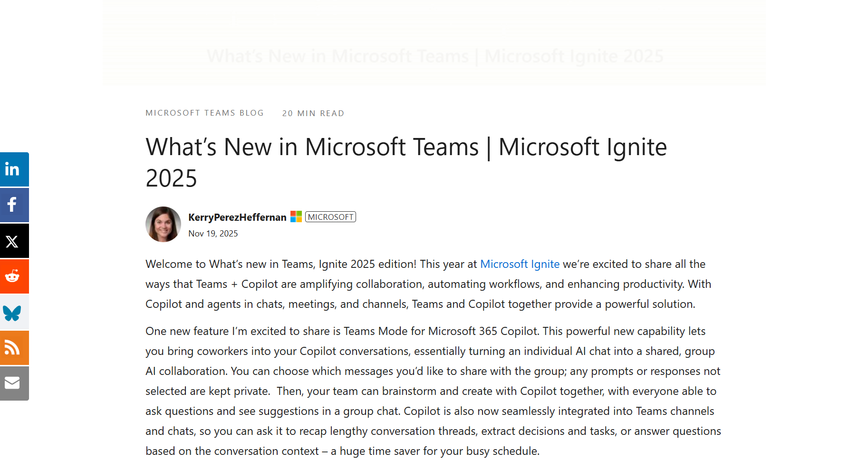Click the author's profile photo
The width and height of the screenshot is (868, 462).
[x=163, y=224]
